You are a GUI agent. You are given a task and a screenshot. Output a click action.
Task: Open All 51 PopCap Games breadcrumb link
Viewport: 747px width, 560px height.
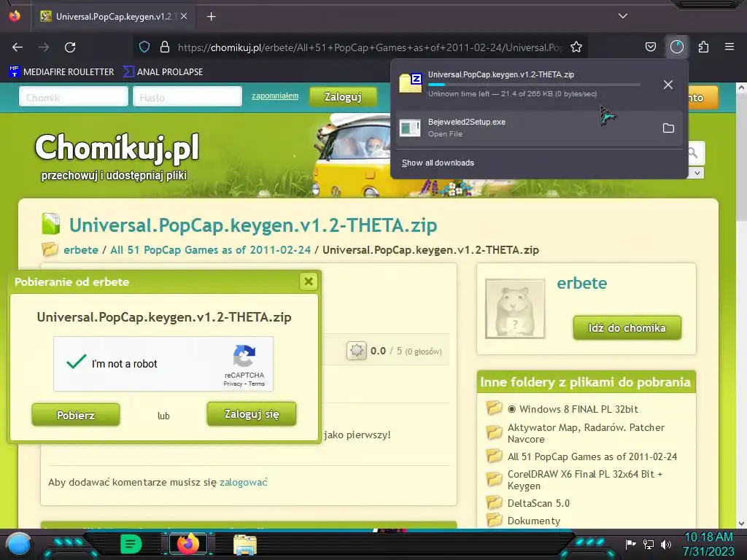click(x=211, y=249)
